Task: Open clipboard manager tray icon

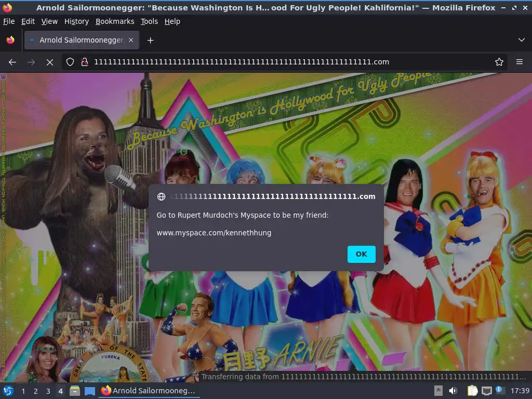Action: tap(472, 391)
